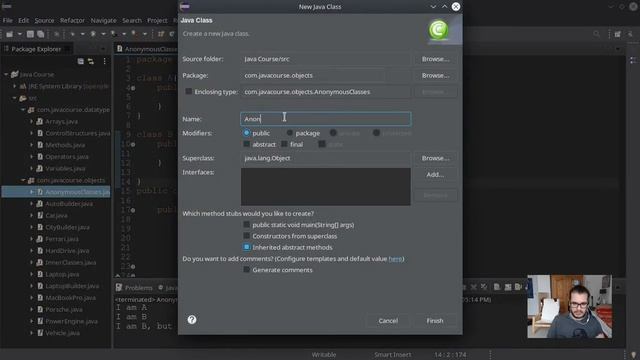
Task: Open the Refactor menu
Action: pyautogui.click(x=72, y=20)
